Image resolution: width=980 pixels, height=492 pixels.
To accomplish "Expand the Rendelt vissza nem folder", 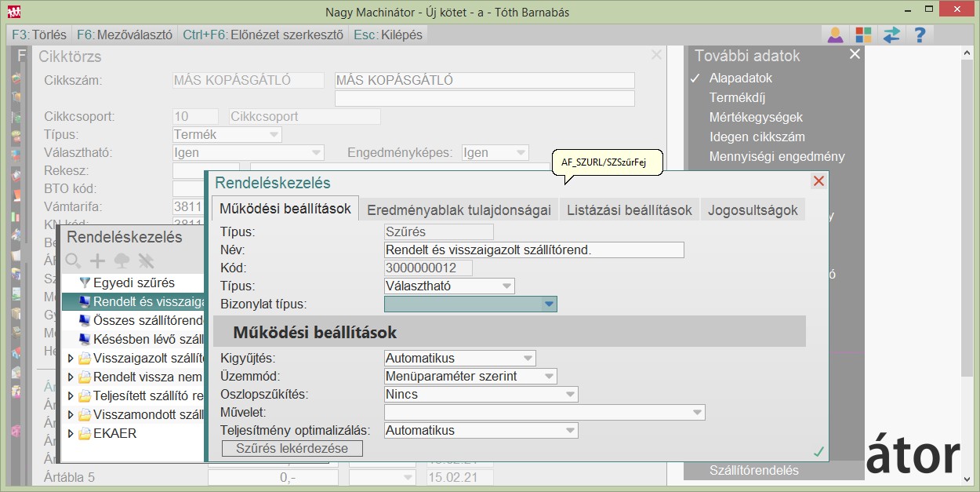I will coord(71,377).
